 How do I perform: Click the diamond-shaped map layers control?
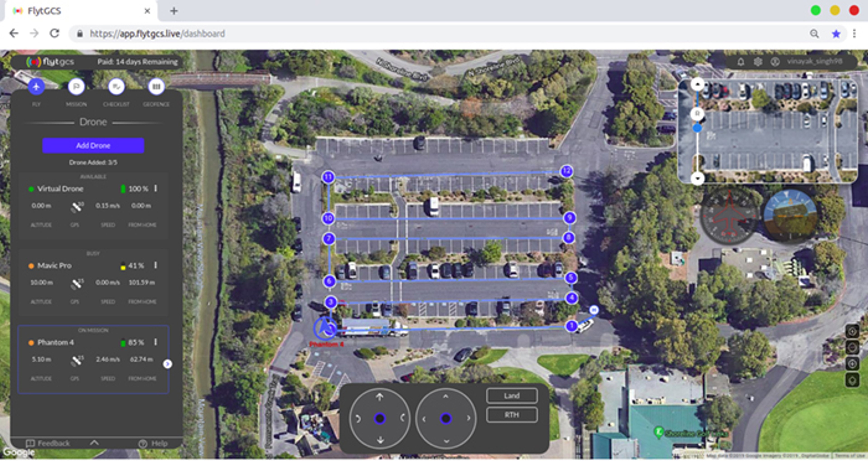tap(852, 381)
